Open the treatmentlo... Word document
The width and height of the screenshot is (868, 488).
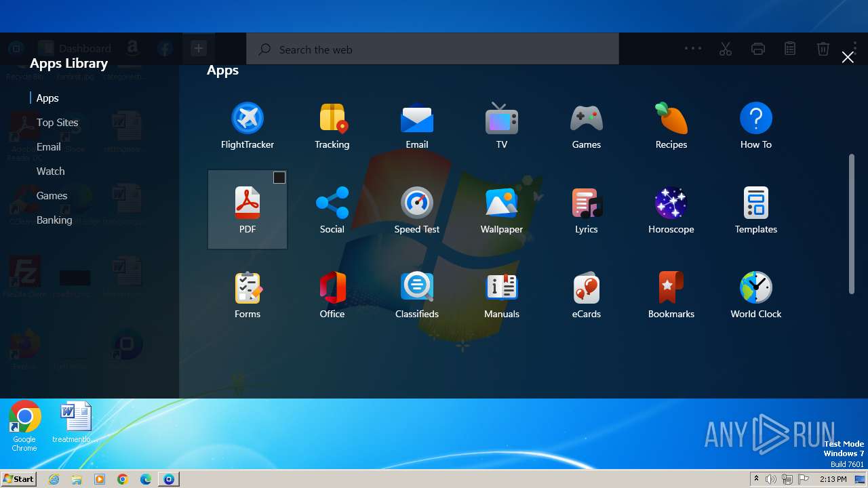(x=75, y=423)
